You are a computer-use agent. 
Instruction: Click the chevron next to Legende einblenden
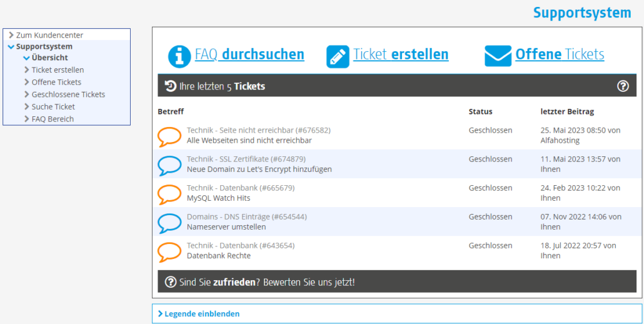[x=160, y=314]
